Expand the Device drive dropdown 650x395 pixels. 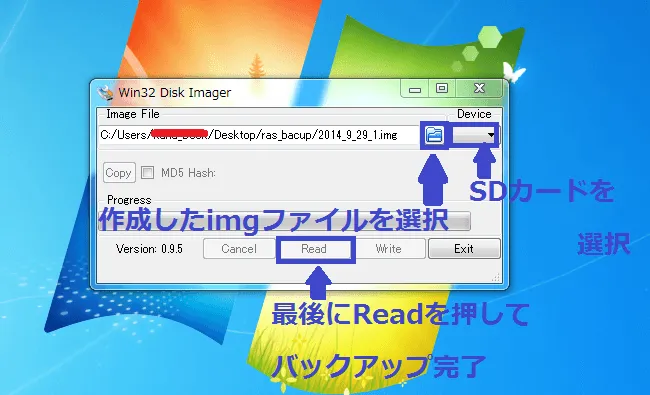475,135
